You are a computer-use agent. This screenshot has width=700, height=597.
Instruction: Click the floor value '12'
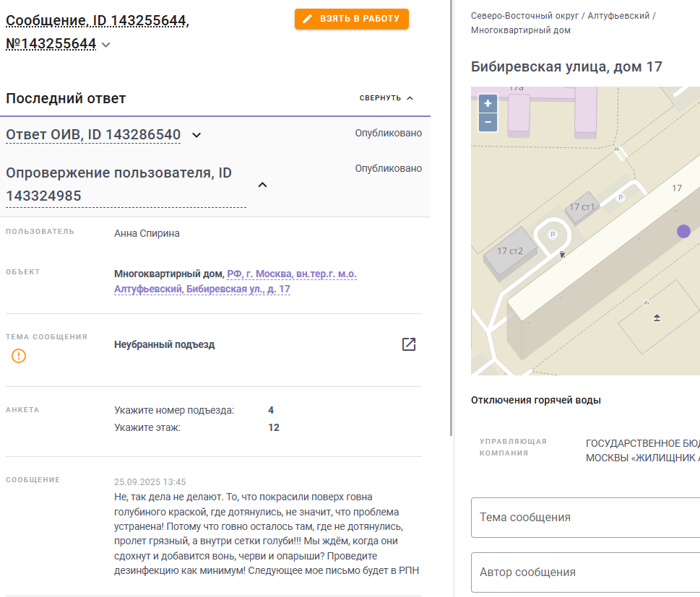(x=274, y=427)
